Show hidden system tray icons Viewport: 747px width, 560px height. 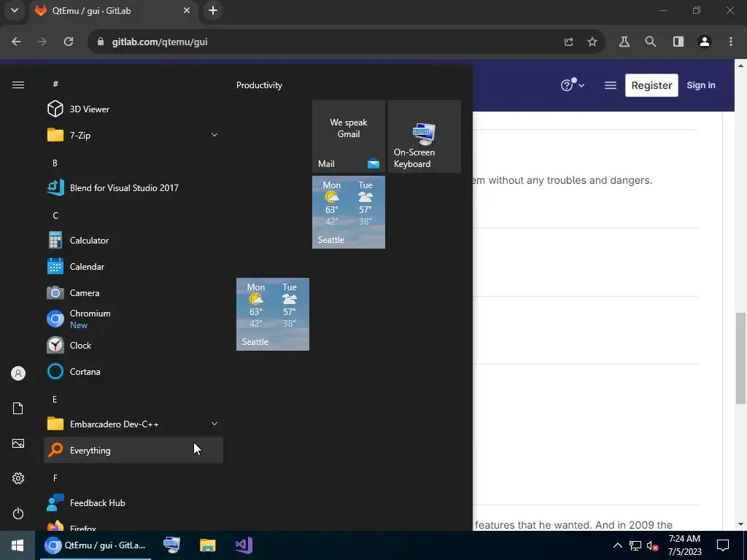coord(617,545)
